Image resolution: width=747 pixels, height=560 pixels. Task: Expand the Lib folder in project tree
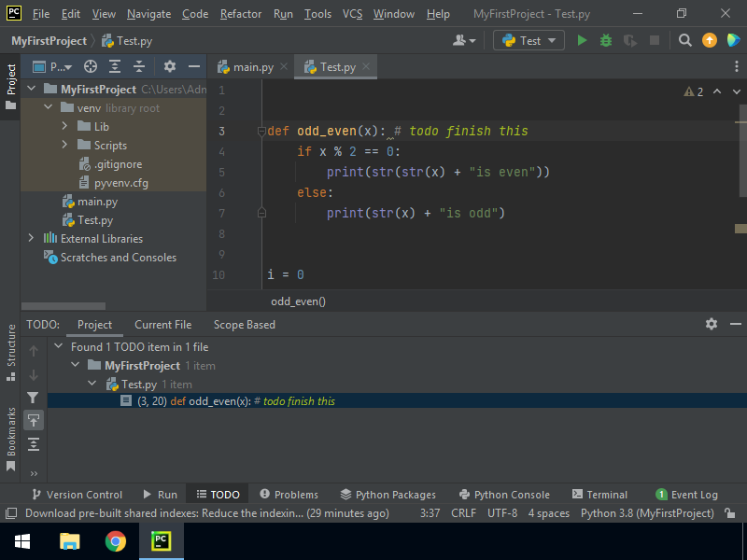pos(65,127)
